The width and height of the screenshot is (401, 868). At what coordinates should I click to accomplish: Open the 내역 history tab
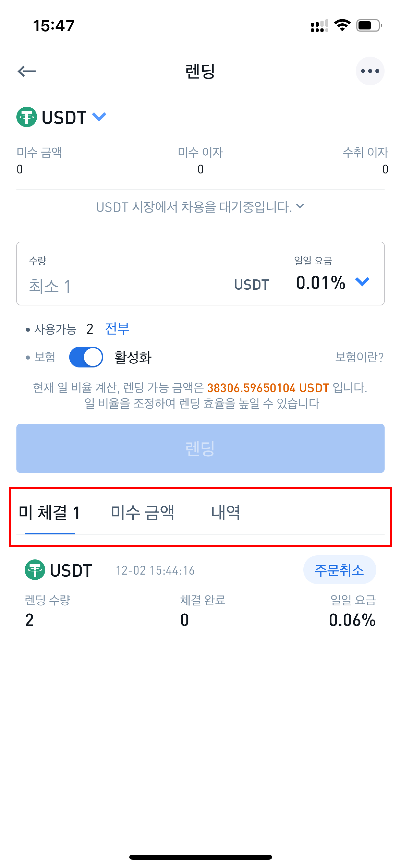[x=226, y=513]
